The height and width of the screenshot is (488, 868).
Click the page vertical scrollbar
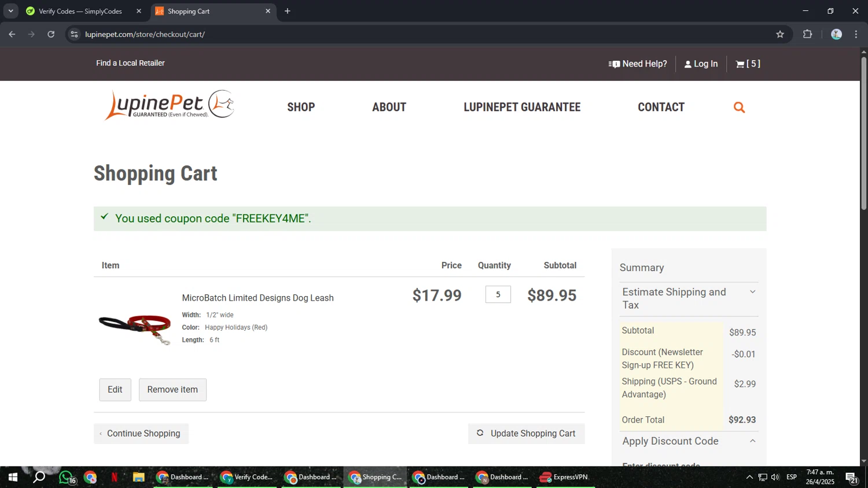(863, 133)
